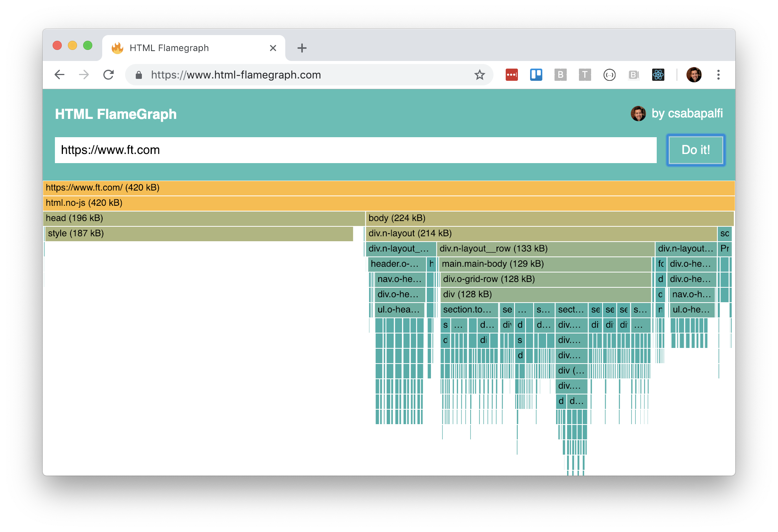The image size is (778, 532).
Task: Open the by csabapalfi author link
Action: [x=687, y=113]
